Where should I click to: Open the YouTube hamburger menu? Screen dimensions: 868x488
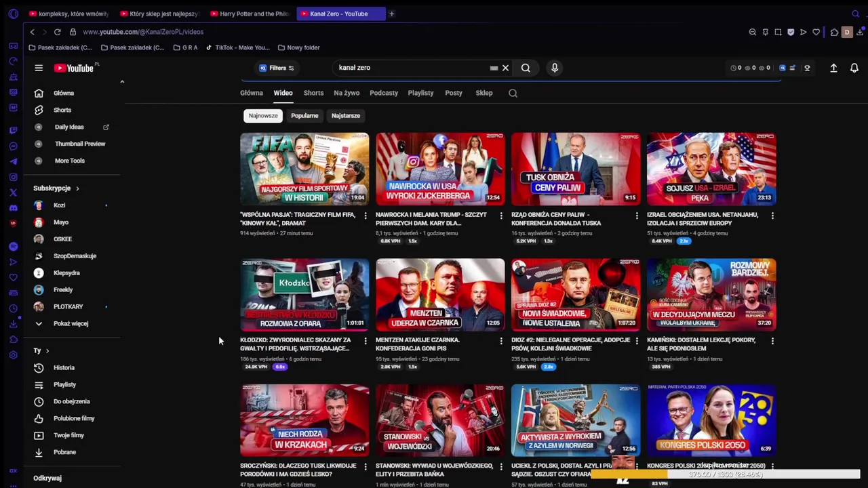[x=39, y=68]
